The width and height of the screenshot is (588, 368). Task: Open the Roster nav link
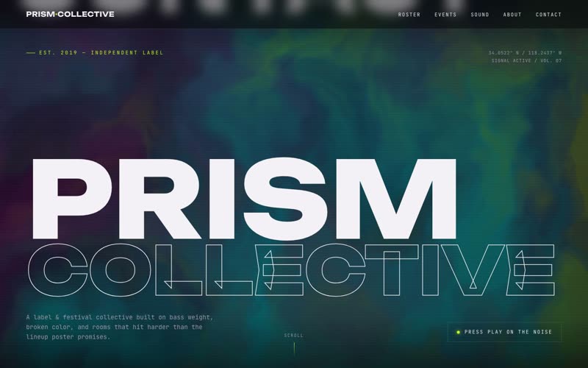(x=409, y=15)
